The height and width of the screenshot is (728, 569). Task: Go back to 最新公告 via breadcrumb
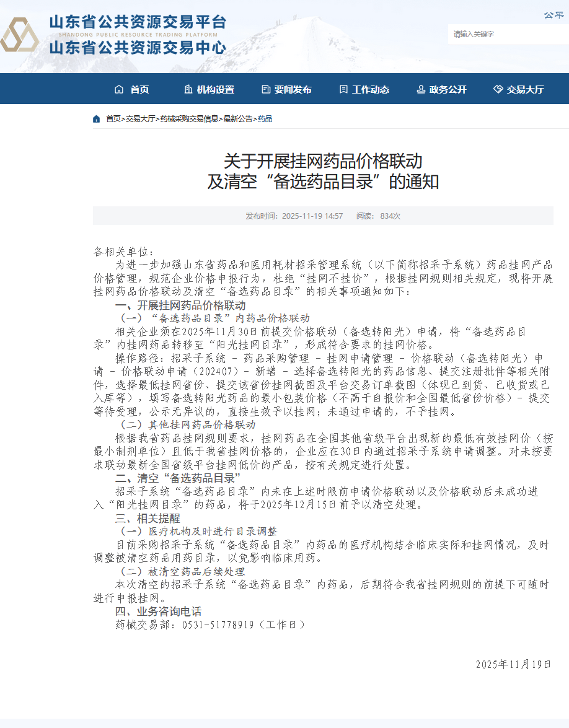point(238,119)
